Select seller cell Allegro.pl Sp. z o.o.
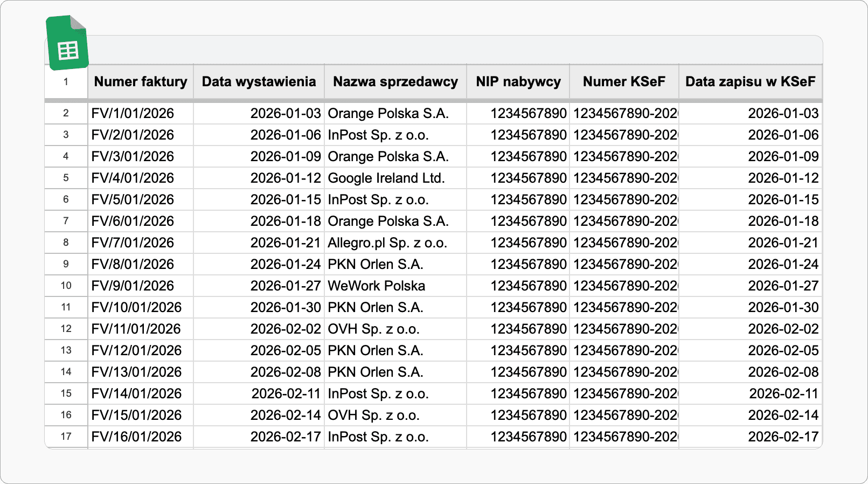 pos(395,243)
